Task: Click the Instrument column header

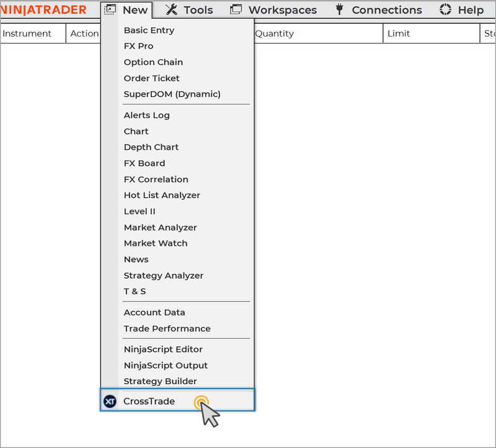Action: point(27,34)
